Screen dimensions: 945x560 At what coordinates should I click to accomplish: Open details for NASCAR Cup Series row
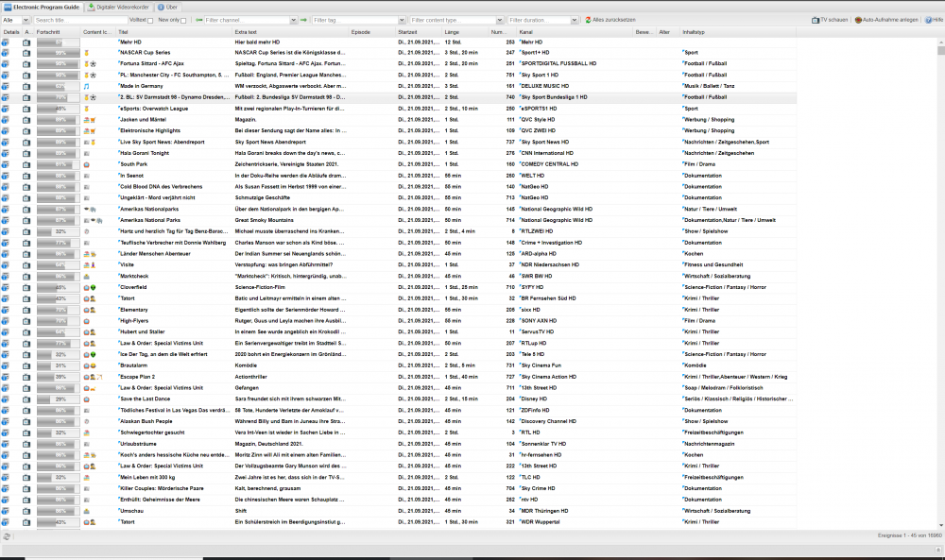[x=5, y=53]
